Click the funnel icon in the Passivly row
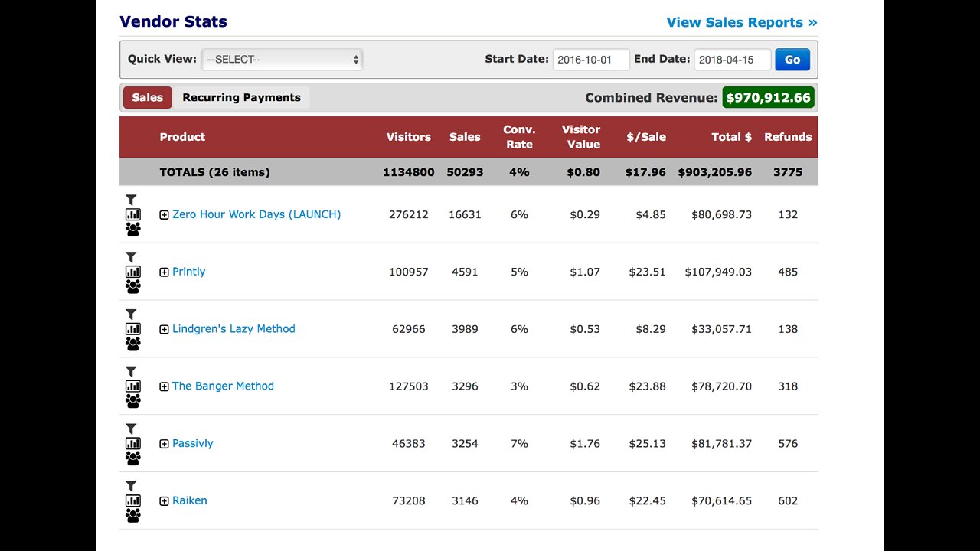This screenshot has height=551, width=980. click(x=131, y=429)
